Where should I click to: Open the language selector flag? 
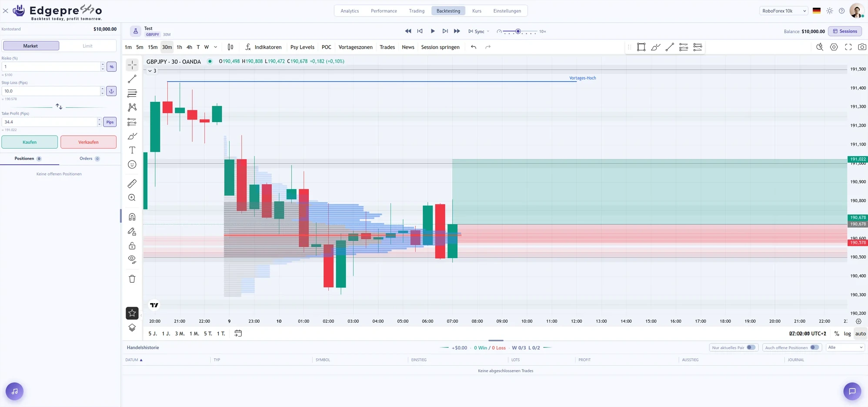tap(817, 11)
